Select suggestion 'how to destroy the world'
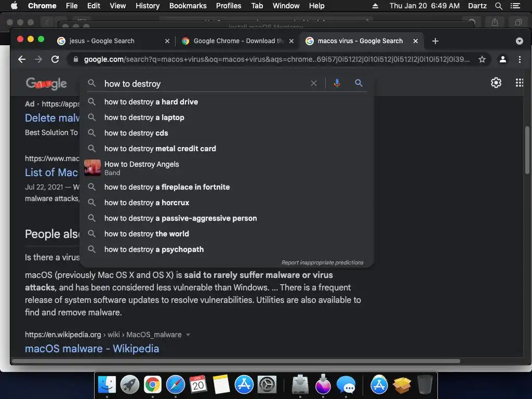 pyautogui.click(x=227, y=234)
